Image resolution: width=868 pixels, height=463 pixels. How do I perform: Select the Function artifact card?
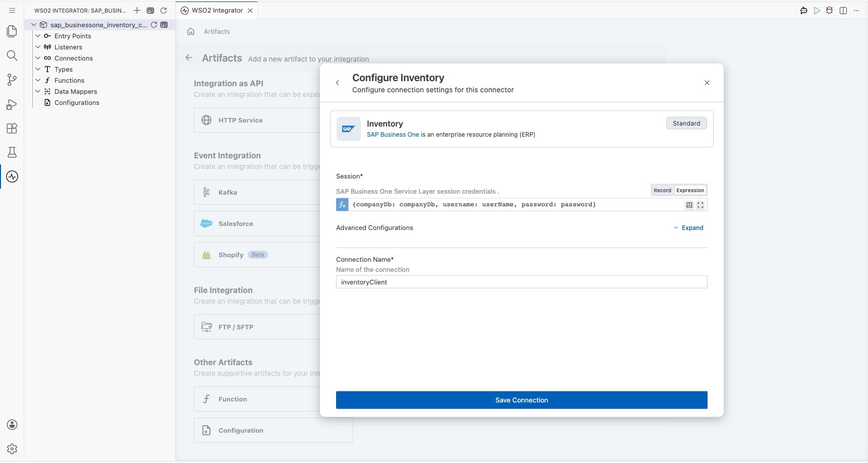point(257,399)
